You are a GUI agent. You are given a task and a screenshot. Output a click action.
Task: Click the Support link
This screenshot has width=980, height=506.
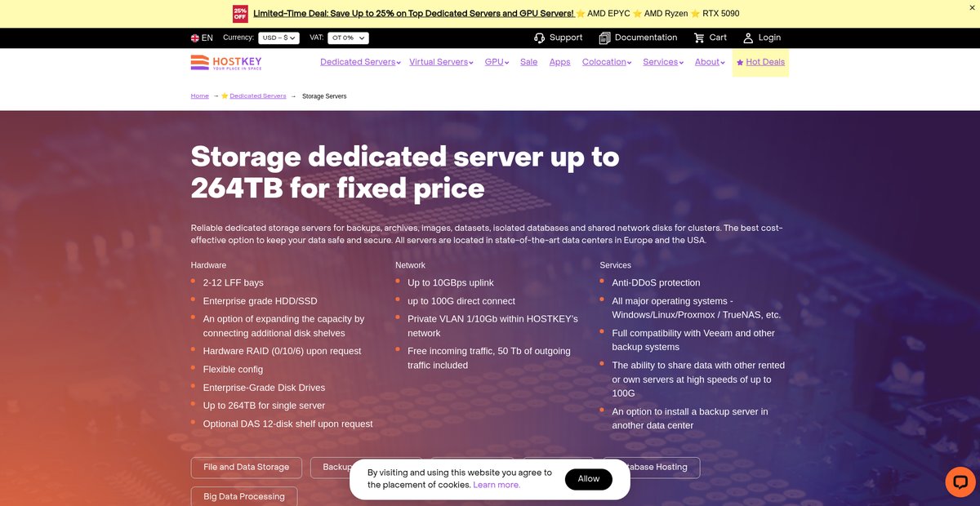pyautogui.click(x=566, y=38)
